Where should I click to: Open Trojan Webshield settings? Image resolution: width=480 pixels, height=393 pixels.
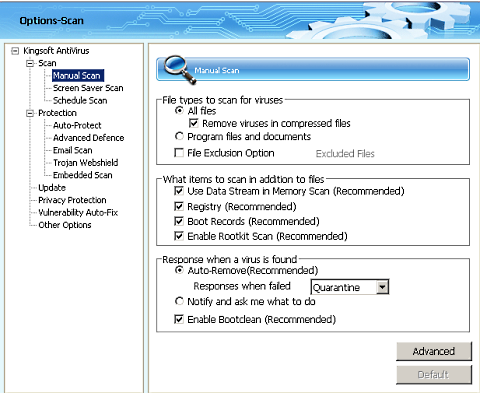point(85,163)
